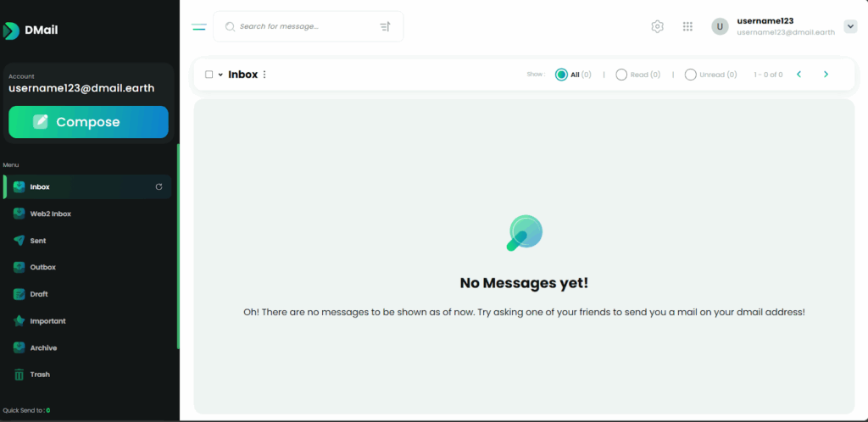Click the hamburger menu collapse icon
Screen dimensions: 868x422
pyautogui.click(x=199, y=27)
